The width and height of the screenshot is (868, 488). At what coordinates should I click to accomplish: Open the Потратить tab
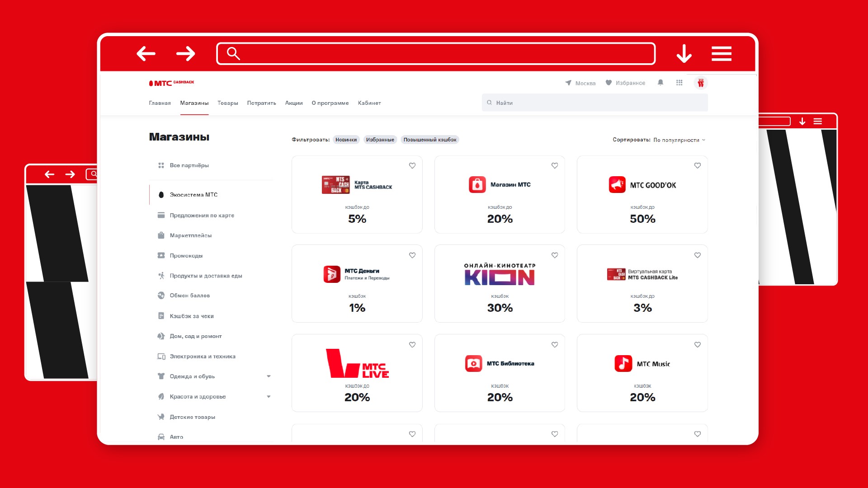tap(261, 103)
